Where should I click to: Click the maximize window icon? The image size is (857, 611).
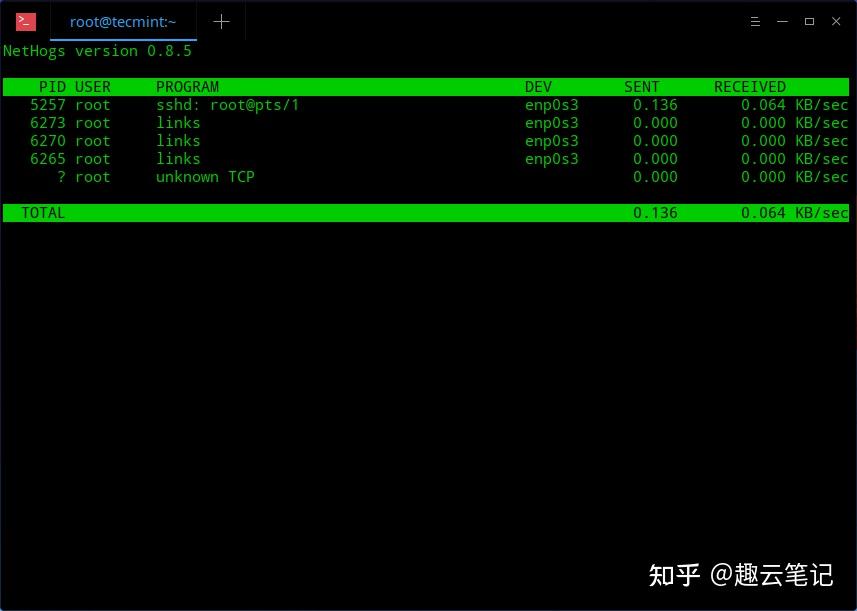[x=809, y=21]
